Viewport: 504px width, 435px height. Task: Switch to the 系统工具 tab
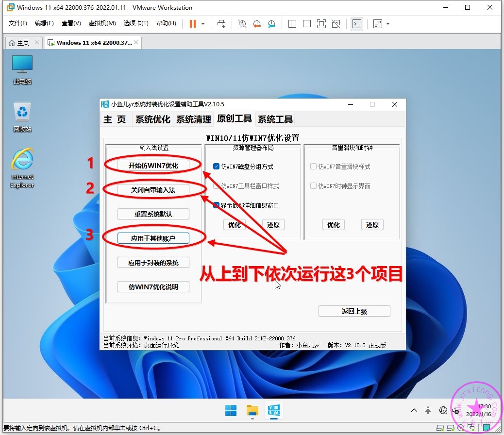pos(275,119)
